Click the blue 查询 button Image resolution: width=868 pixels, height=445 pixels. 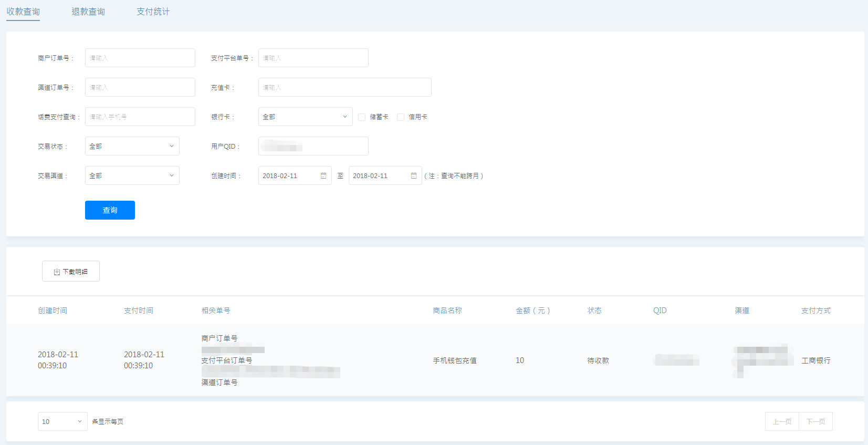coord(110,210)
